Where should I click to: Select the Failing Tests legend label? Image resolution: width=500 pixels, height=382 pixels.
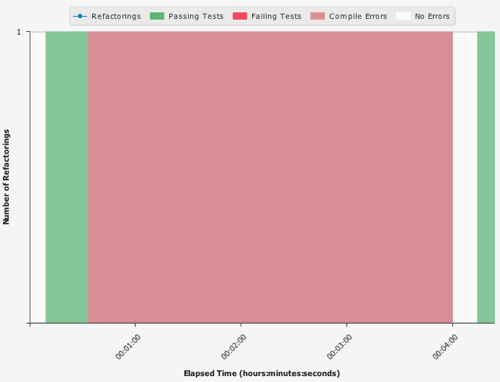coord(276,16)
